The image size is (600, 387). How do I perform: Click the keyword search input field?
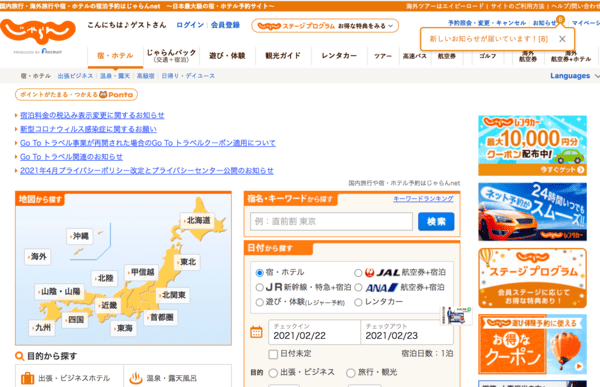331,221
